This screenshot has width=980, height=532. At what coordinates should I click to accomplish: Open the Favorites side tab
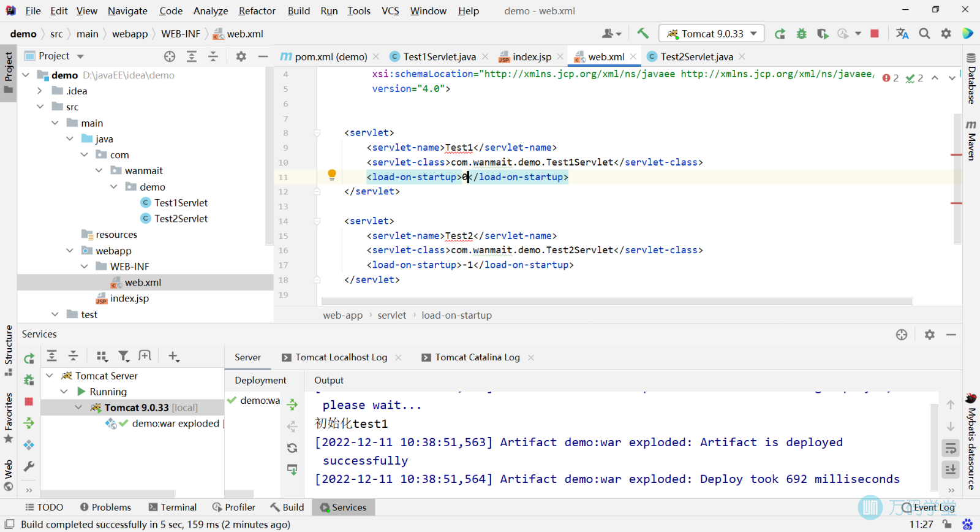(x=9, y=418)
